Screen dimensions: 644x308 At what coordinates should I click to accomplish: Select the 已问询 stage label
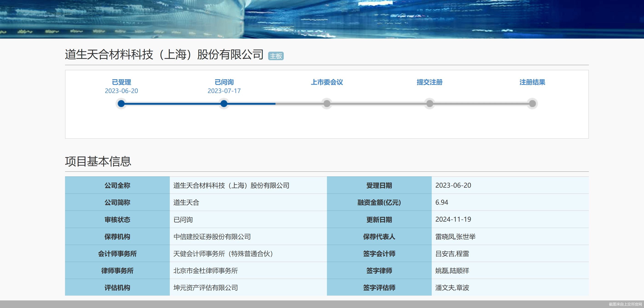tap(224, 82)
